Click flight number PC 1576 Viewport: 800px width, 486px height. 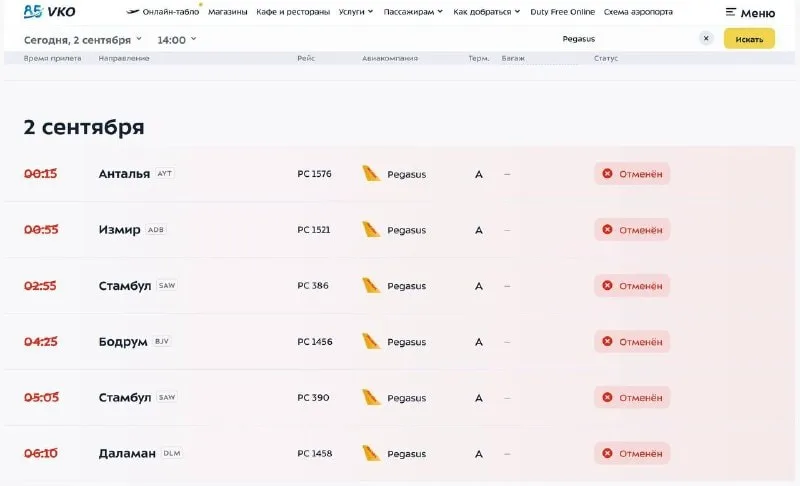coord(314,174)
